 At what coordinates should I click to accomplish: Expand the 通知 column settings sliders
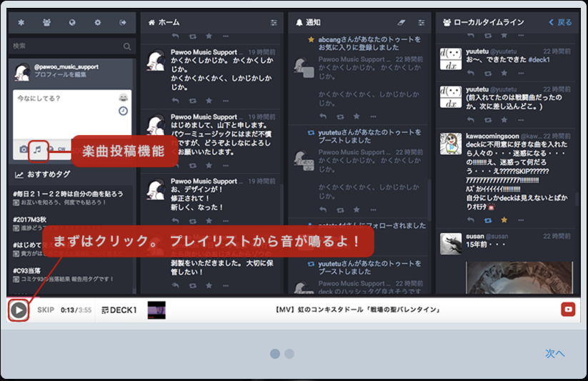[x=422, y=23]
